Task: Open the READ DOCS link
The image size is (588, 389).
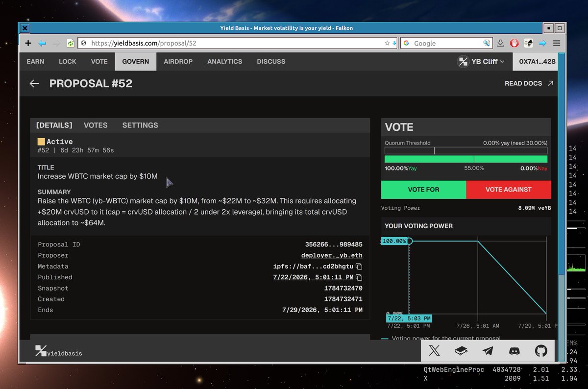Action: pos(523,83)
